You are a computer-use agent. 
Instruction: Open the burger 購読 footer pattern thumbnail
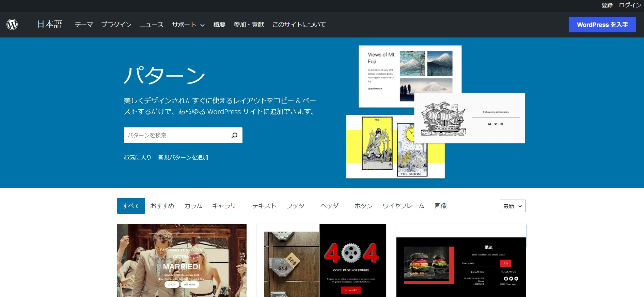pyautogui.click(x=461, y=261)
